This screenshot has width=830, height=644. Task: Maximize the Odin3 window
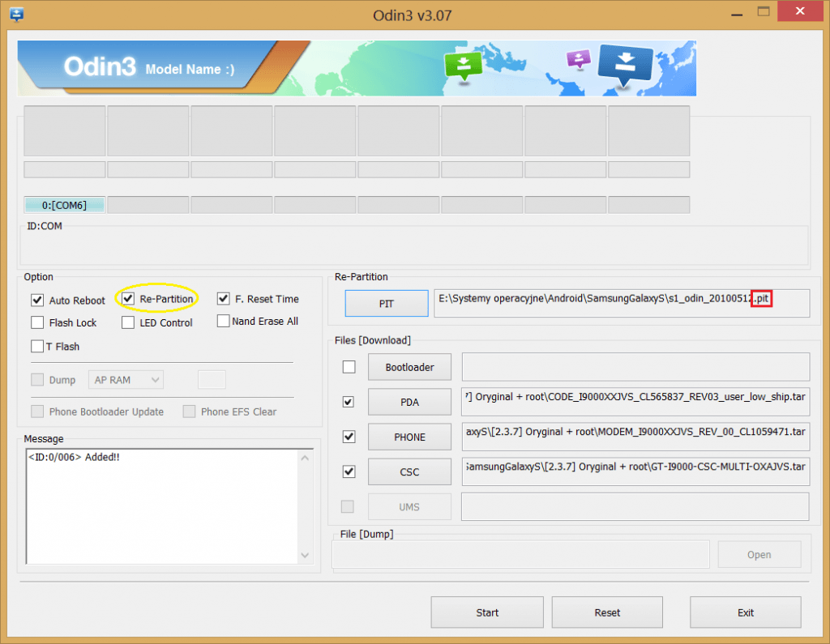[764, 12]
